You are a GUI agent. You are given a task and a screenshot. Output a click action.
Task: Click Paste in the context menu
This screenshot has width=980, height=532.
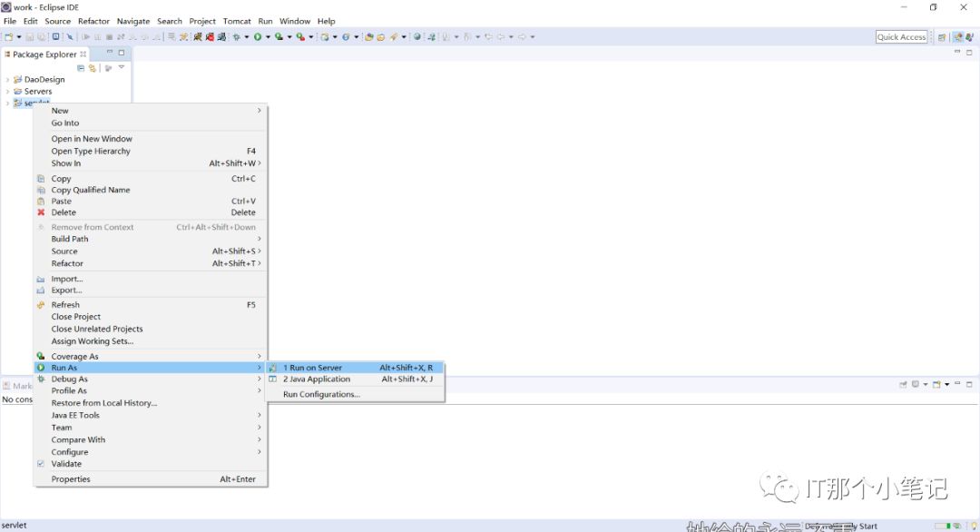(x=150, y=202)
